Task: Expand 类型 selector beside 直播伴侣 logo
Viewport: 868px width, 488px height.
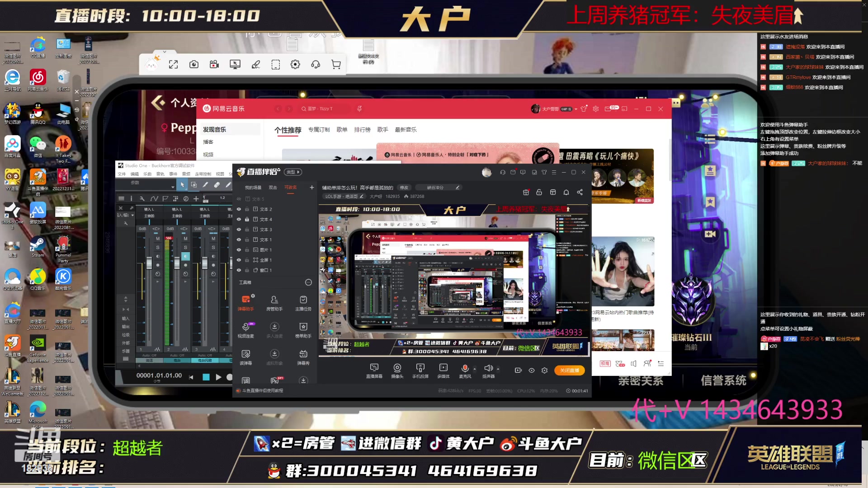Action: pos(293,172)
